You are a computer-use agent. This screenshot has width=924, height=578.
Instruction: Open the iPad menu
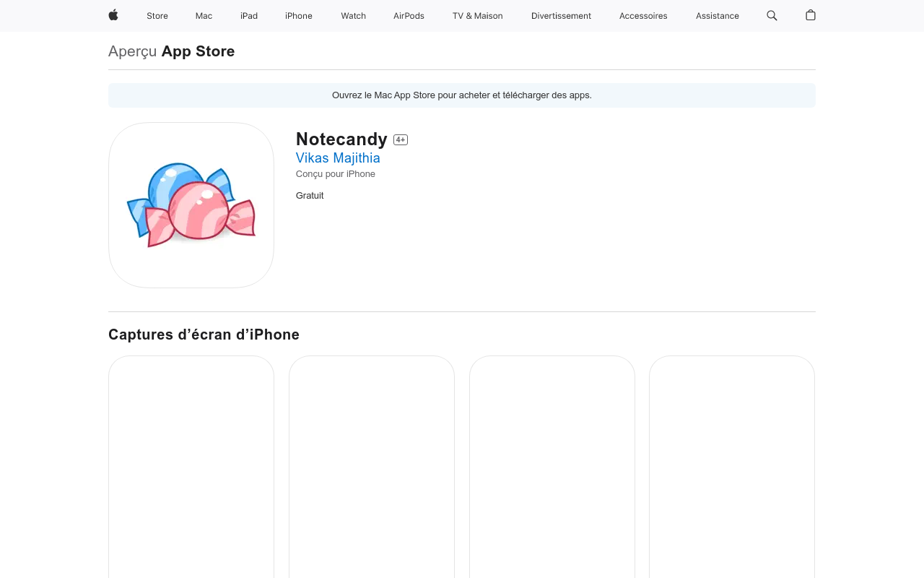[249, 16]
